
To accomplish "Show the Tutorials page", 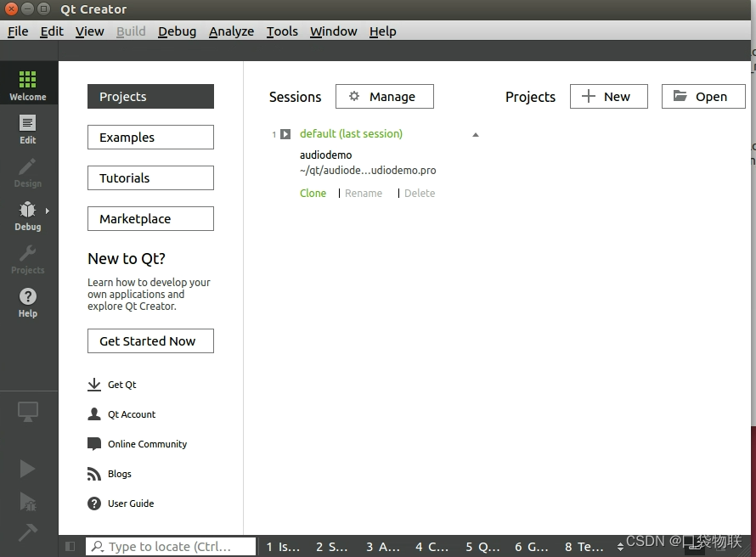I will point(150,177).
